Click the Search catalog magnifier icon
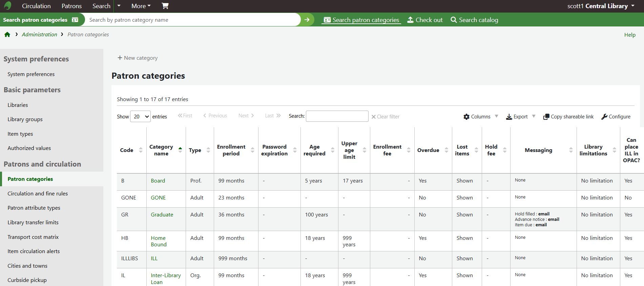The width and height of the screenshot is (644, 286). (x=454, y=20)
